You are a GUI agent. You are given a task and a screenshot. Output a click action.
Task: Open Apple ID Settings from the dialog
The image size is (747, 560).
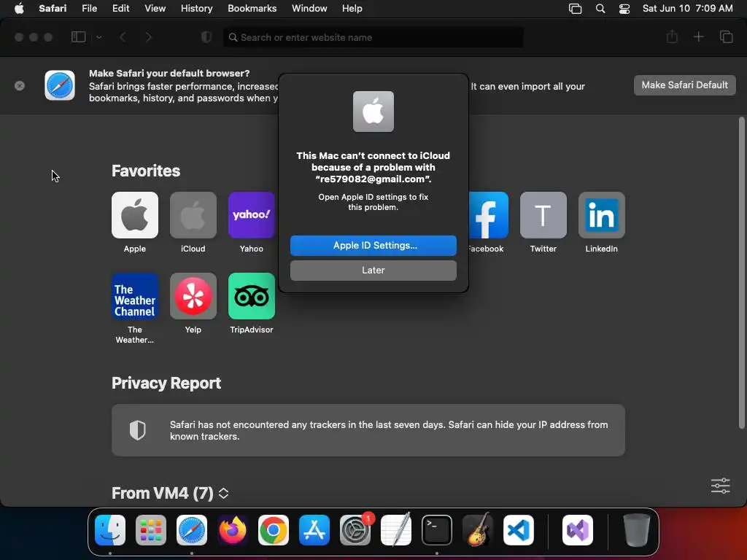coord(373,245)
